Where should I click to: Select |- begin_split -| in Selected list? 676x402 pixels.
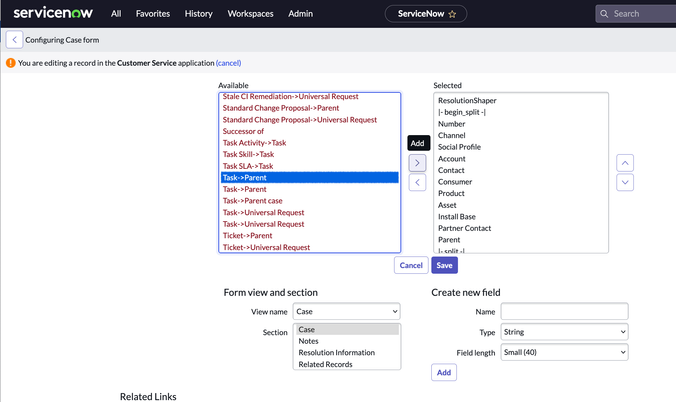click(521, 112)
